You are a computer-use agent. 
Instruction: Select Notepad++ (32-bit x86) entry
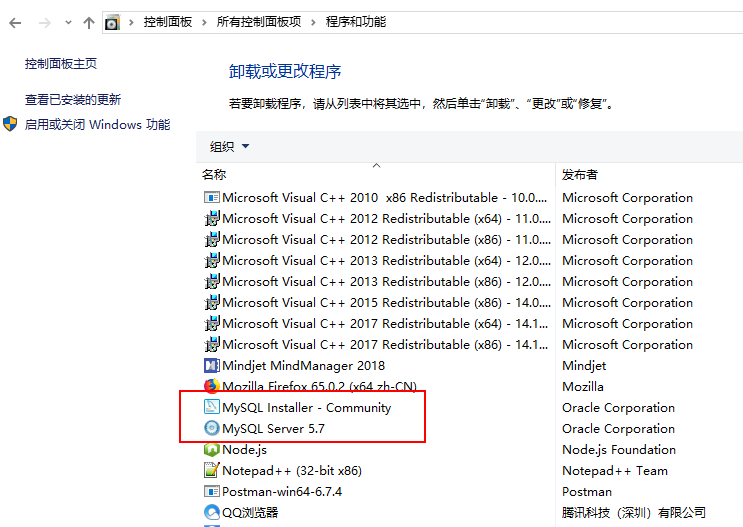coord(292,471)
